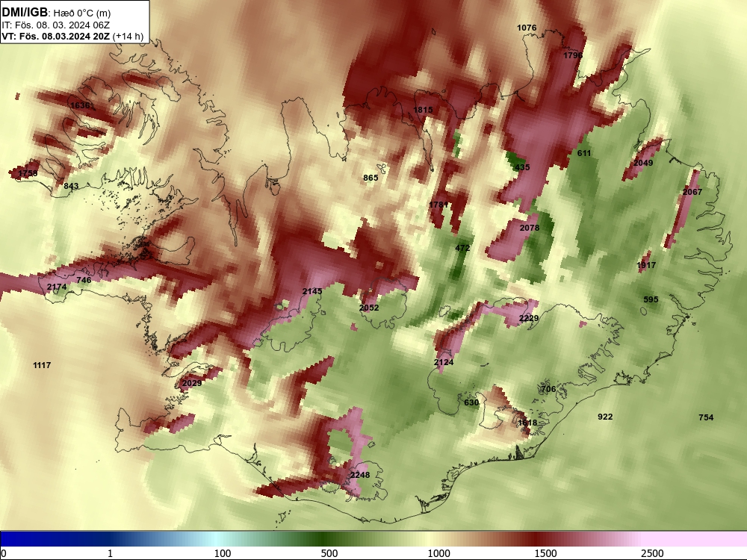Select the 1117 value over the sea
Image resolution: width=747 pixels, height=560 pixels.
click(42, 365)
